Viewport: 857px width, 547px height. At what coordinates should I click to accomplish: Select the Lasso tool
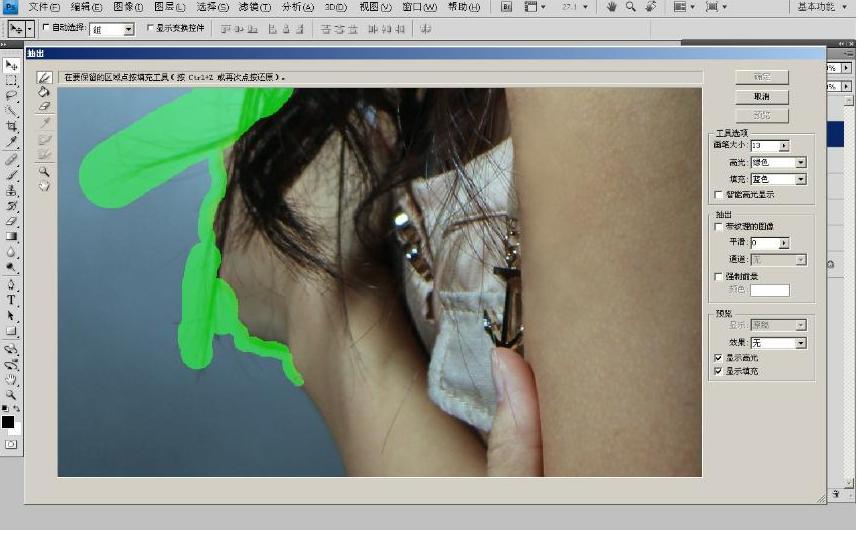coord(11,96)
